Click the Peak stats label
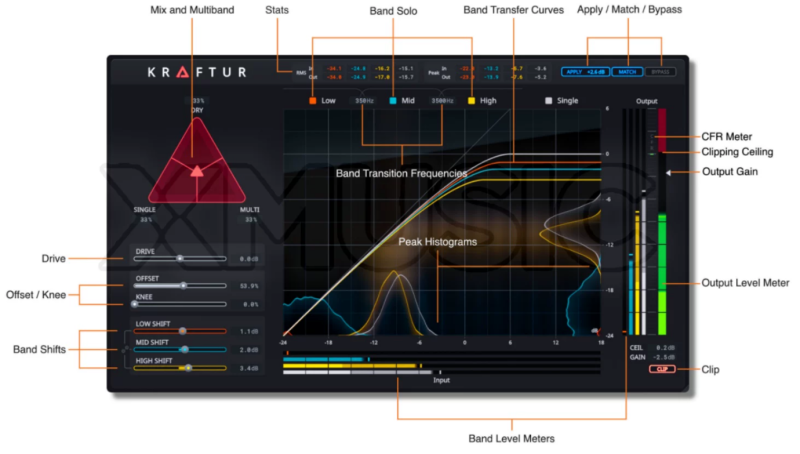 click(434, 73)
